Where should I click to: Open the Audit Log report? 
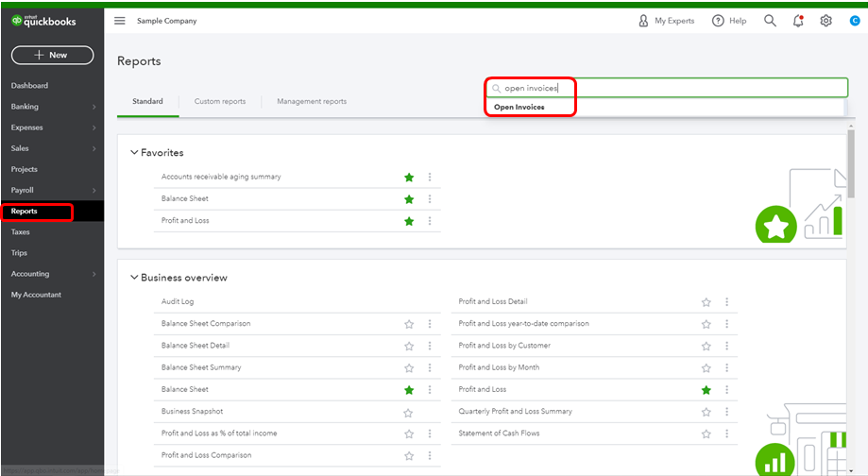[x=178, y=301]
